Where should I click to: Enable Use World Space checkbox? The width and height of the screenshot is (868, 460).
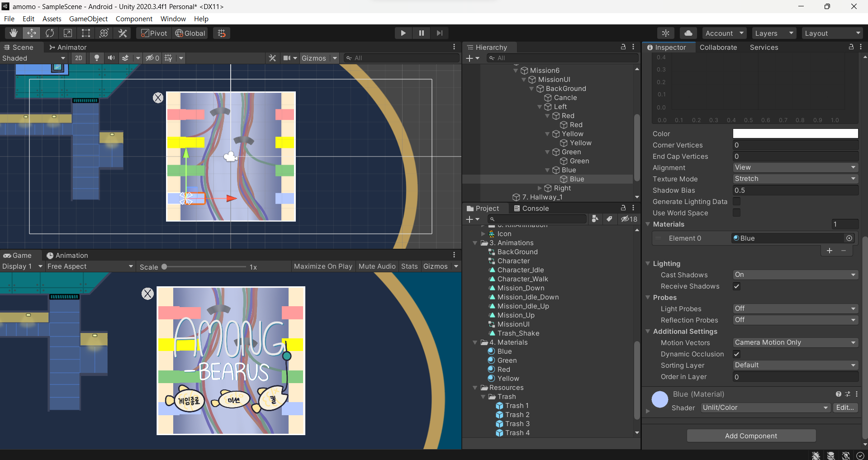737,213
